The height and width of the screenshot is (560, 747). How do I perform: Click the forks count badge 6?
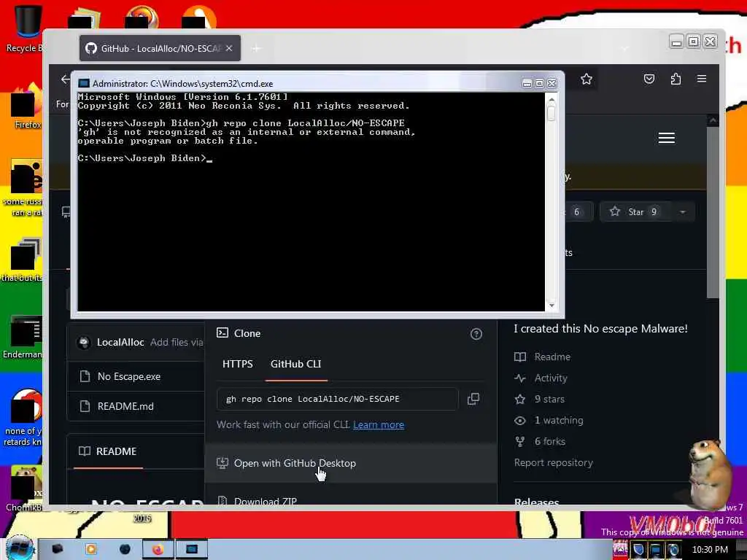(x=576, y=212)
